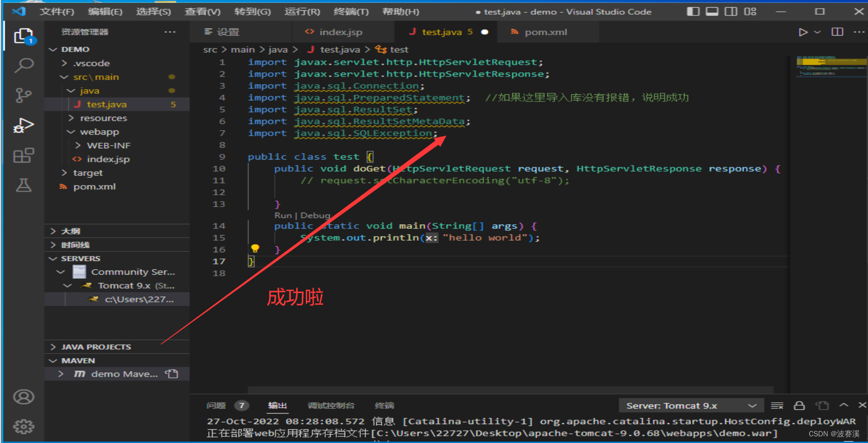Open the 转到(G) menu
This screenshot has height=443, width=868.
pyautogui.click(x=252, y=11)
